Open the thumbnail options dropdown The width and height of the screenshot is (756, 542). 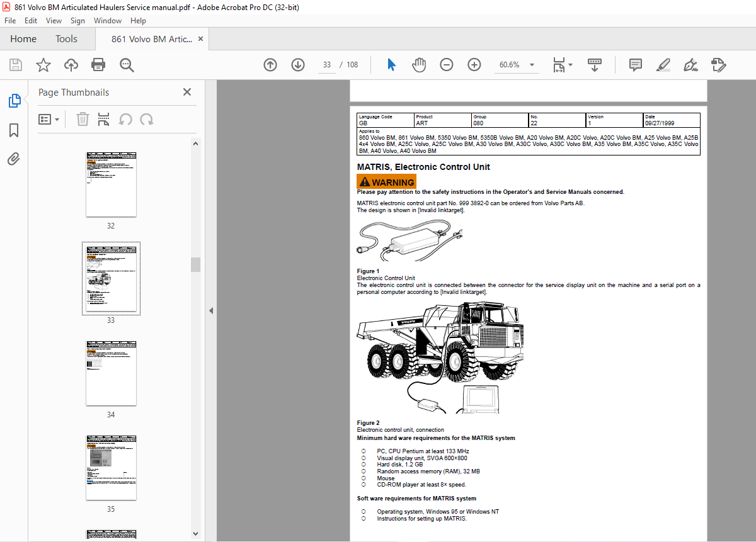click(49, 119)
